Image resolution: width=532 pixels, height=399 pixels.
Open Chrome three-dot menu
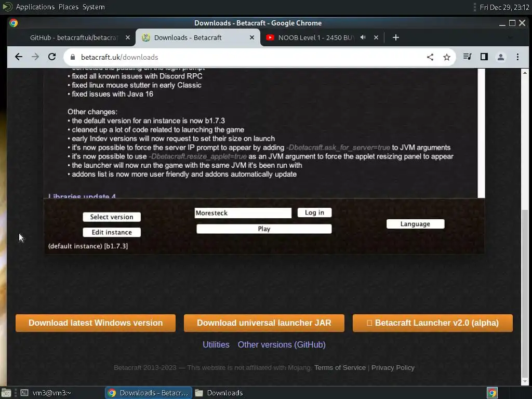click(517, 57)
